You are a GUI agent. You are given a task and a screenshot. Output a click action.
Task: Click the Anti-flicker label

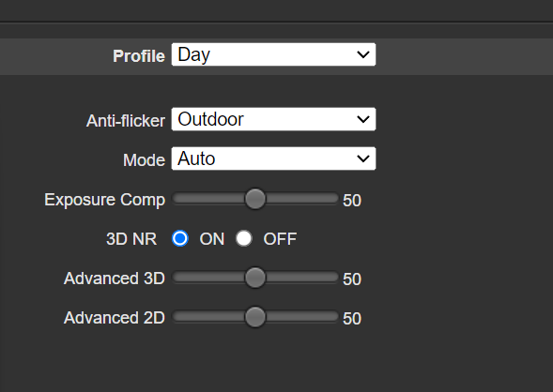[x=126, y=121]
